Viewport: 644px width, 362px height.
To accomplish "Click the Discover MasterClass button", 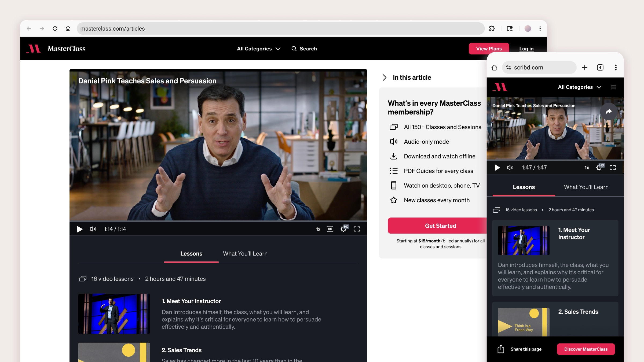I will point(586,349).
